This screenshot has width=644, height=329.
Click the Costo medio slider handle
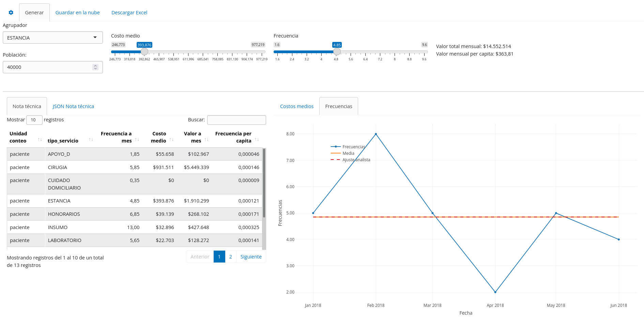coord(144,51)
